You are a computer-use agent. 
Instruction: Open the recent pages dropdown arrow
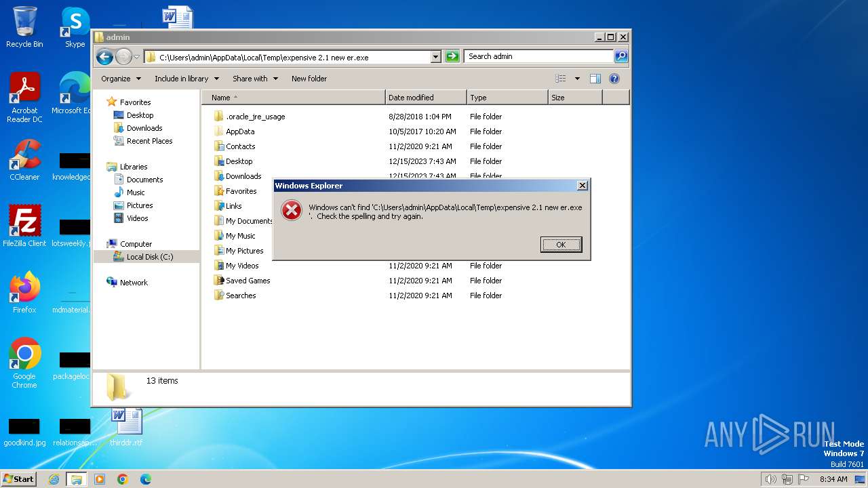(x=137, y=57)
